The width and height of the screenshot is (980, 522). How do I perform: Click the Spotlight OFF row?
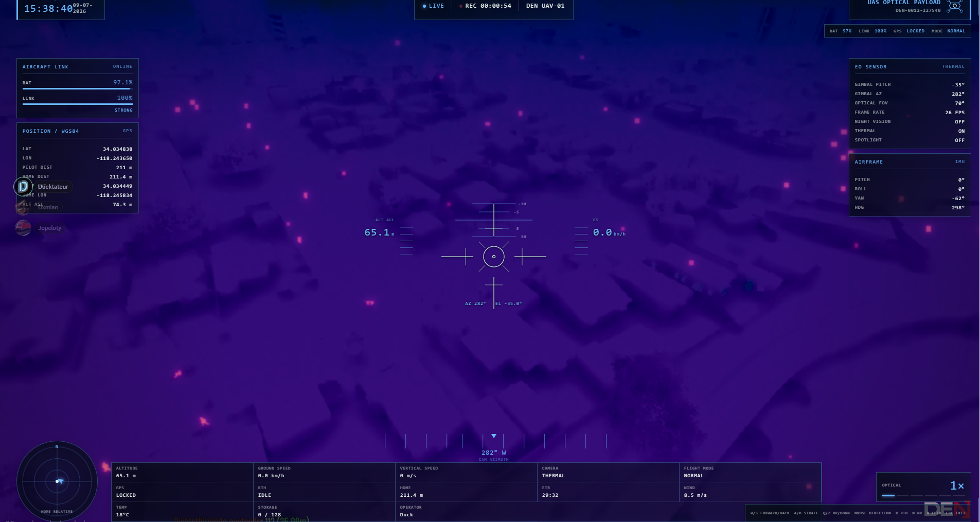coord(910,140)
